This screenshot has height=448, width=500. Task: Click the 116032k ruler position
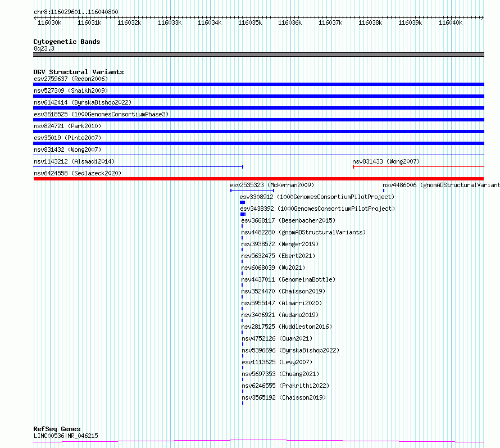click(x=129, y=22)
